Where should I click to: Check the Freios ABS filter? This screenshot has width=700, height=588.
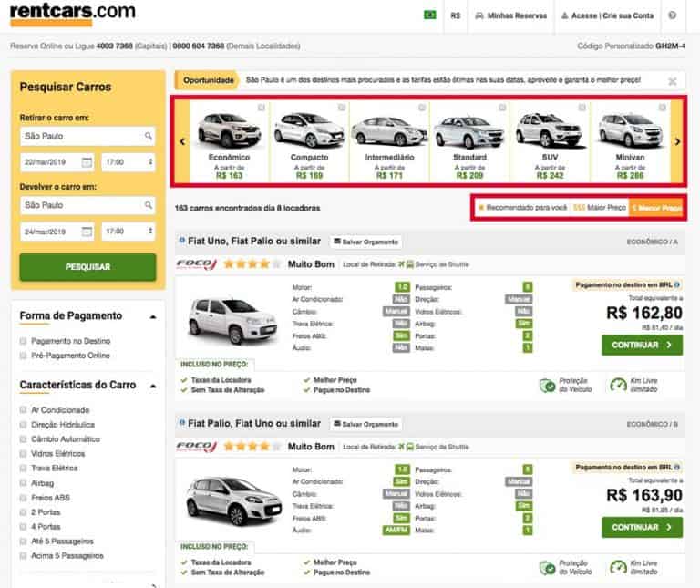point(23,498)
